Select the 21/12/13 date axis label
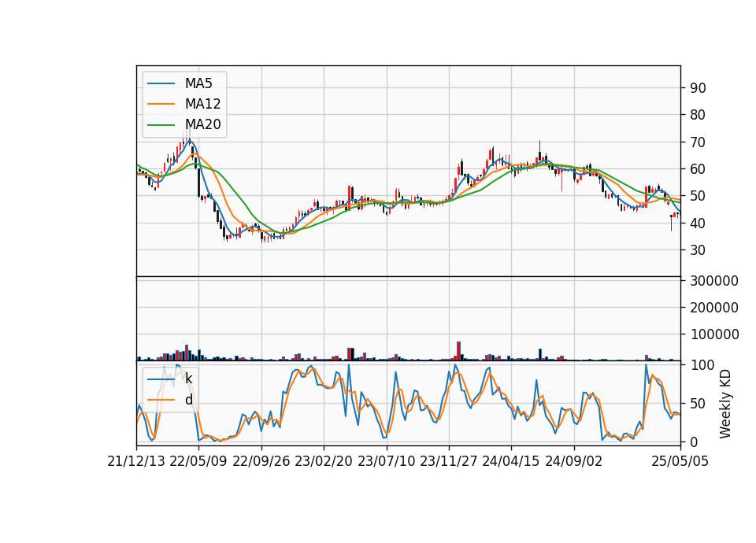 [136, 462]
